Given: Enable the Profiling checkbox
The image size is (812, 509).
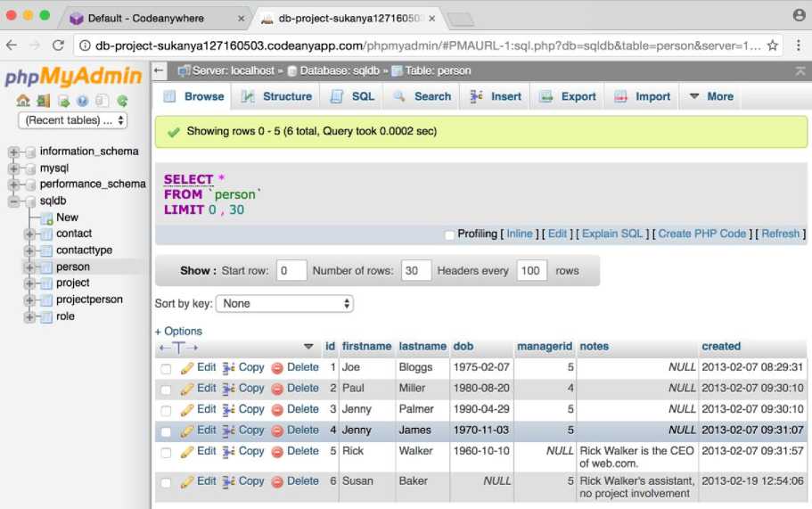Looking at the screenshot, I should (449, 234).
